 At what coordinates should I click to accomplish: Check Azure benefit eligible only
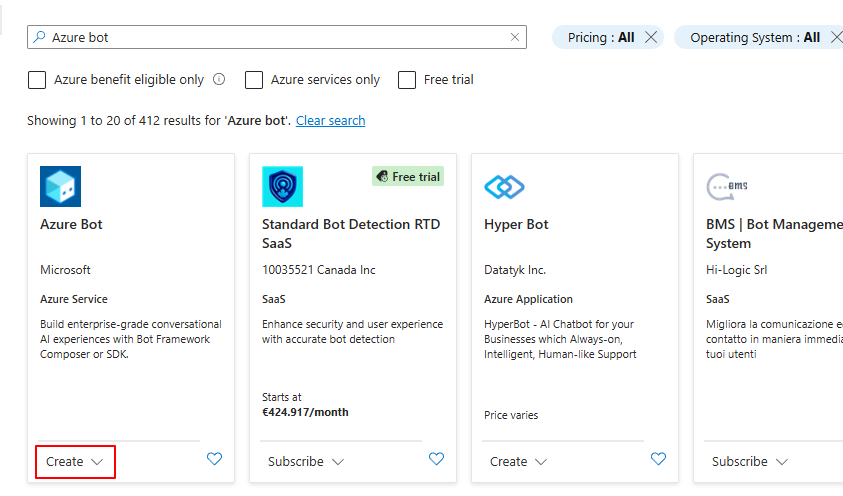pos(37,80)
